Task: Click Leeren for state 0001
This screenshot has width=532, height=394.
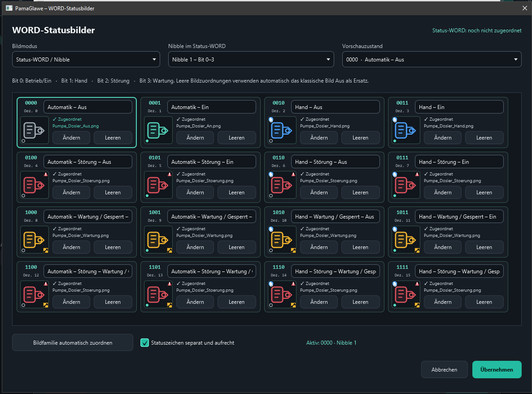Action: click(x=236, y=138)
